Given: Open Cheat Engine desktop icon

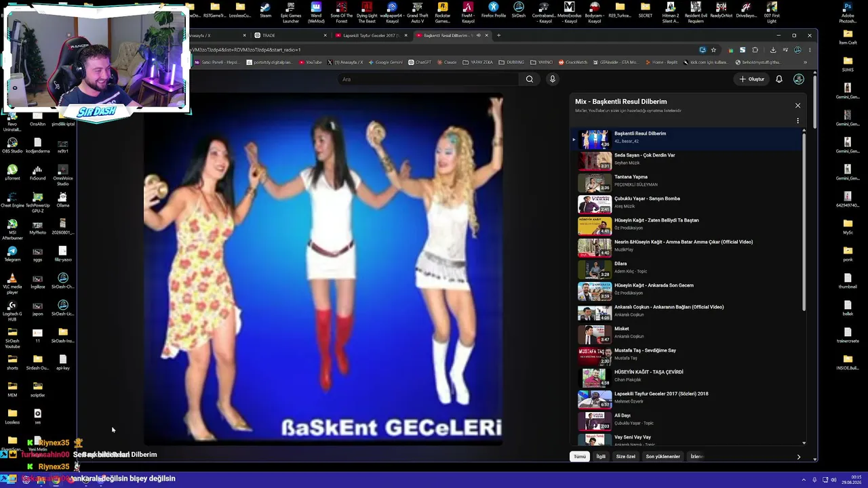Looking at the screenshot, I should [12, 200].
